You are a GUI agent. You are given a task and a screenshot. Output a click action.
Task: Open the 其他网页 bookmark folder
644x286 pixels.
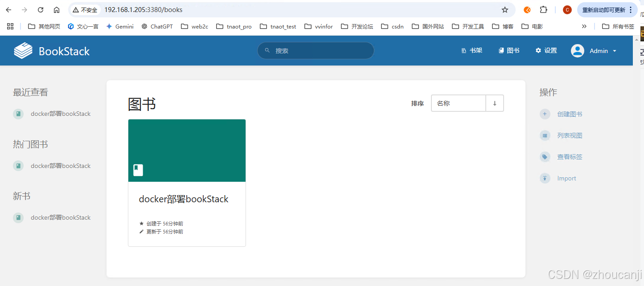(44, 26)
